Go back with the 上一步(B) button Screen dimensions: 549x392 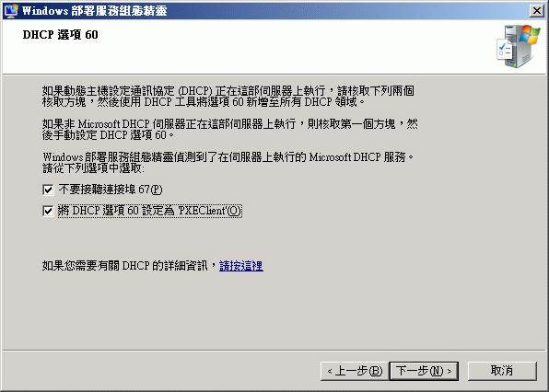click(x=355, y=371)
